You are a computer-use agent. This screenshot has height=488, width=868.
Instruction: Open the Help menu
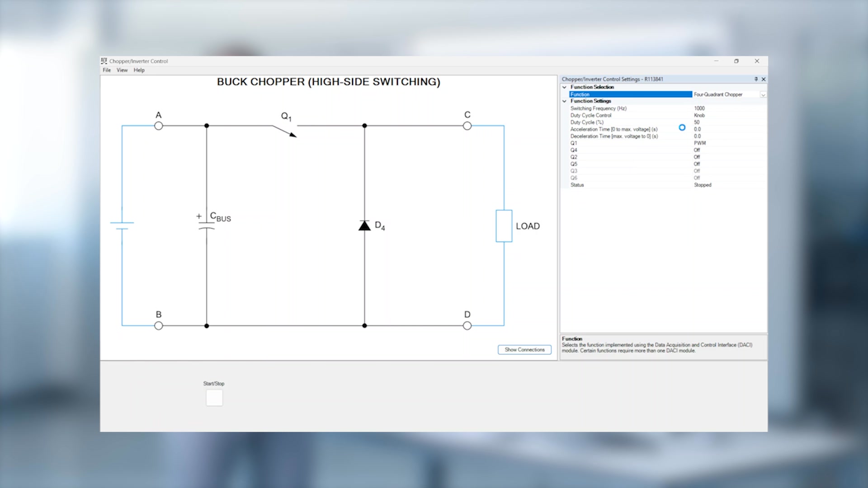[139, 70]
